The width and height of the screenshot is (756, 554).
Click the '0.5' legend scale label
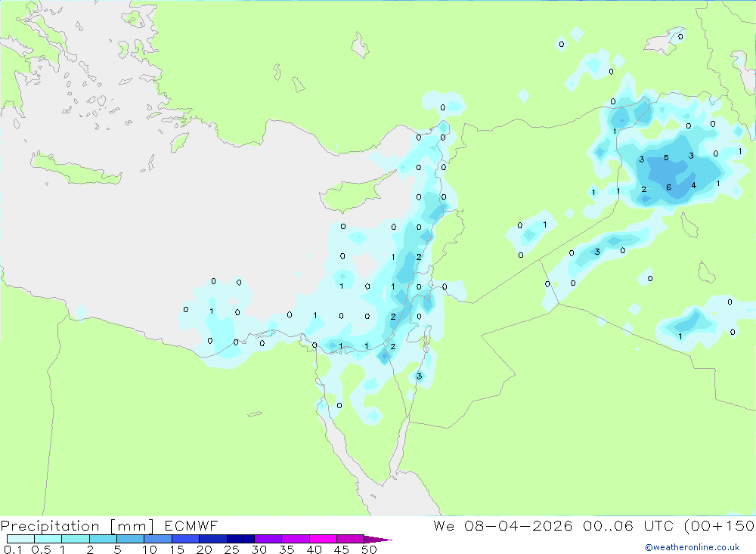click(x=41, y=549)
